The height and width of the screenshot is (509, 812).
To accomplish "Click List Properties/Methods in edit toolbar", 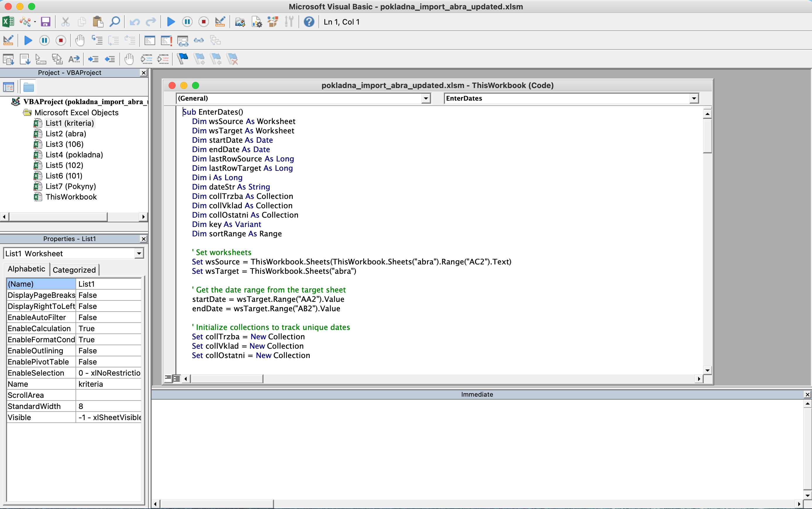I will click(x=8, y=59).
